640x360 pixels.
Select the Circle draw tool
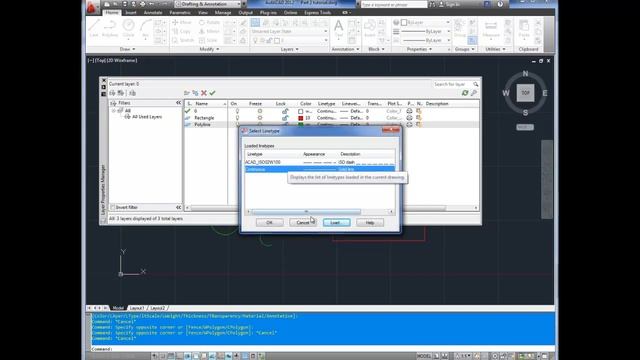[129, 28]
